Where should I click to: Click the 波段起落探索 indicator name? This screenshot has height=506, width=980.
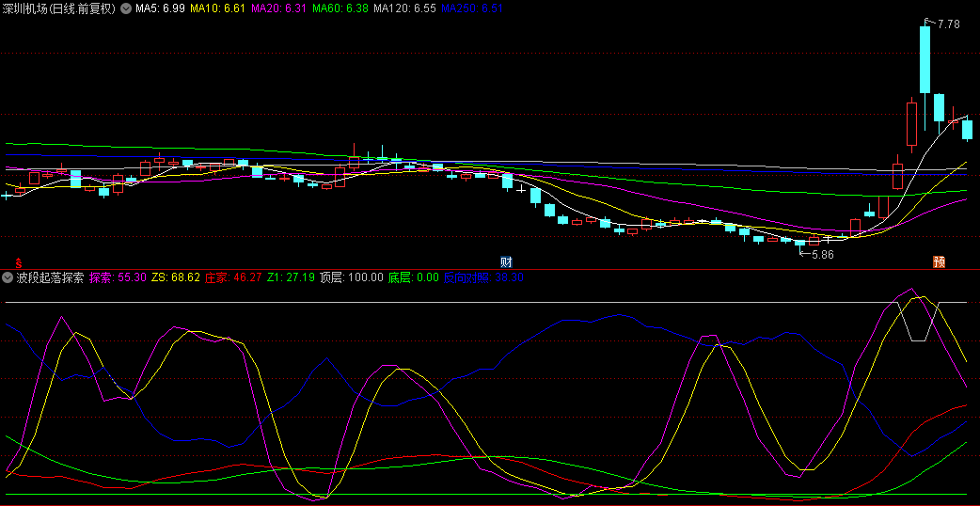[50, 277]
